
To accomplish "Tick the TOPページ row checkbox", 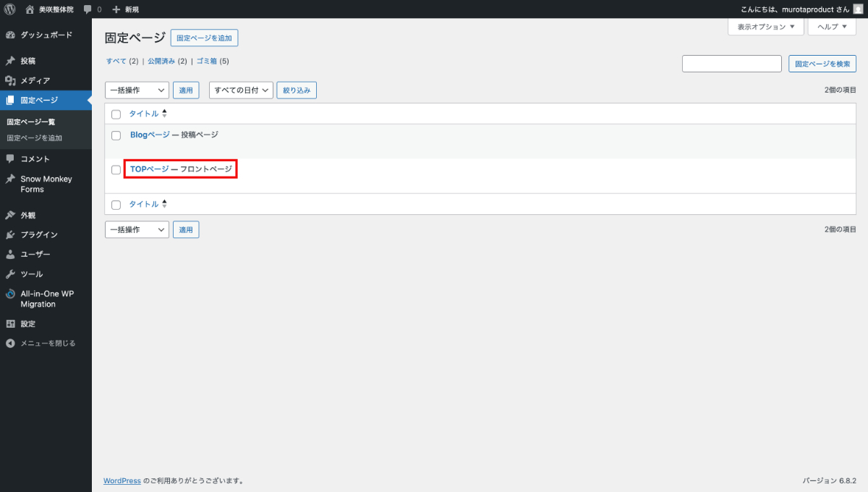I will coord(116,170).
